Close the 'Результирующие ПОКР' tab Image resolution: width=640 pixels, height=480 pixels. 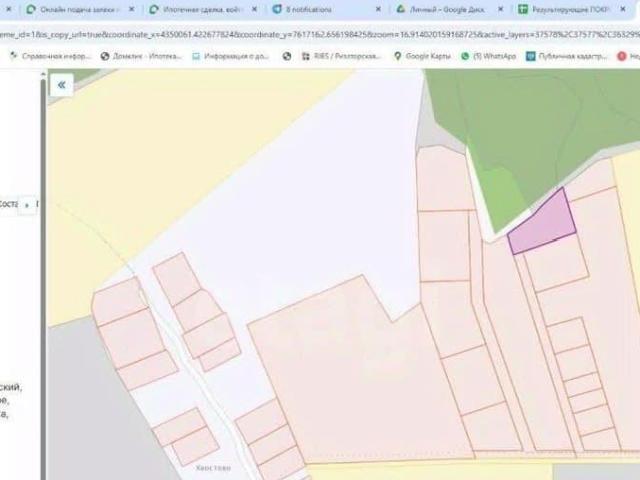[x=623, y=9]
